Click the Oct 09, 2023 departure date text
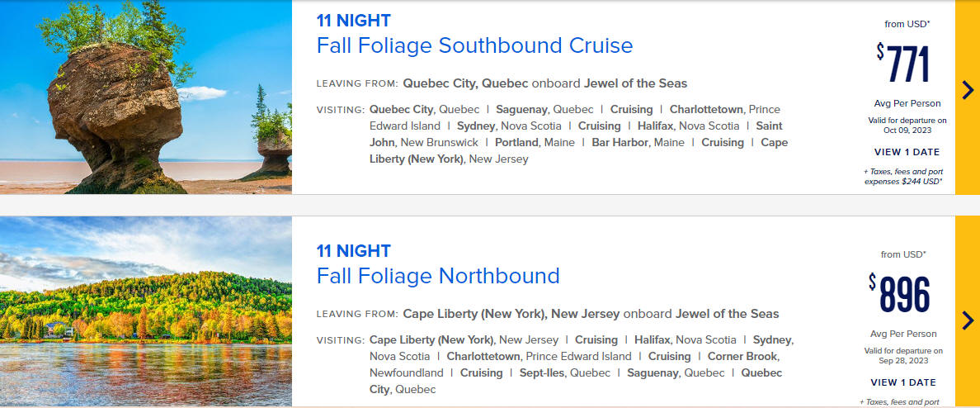 906,130
